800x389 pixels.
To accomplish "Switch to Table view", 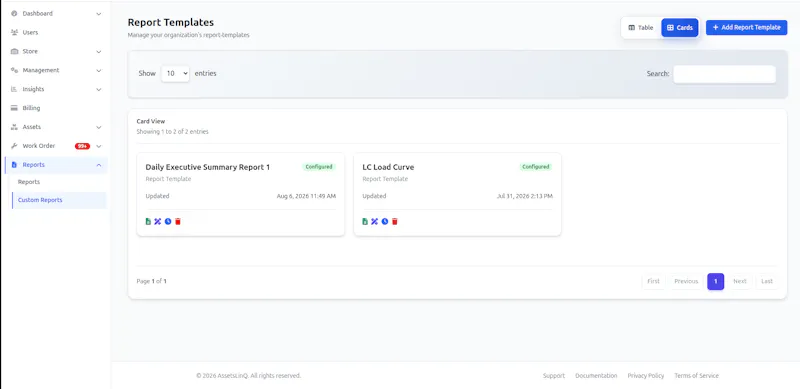I will 641,28.
